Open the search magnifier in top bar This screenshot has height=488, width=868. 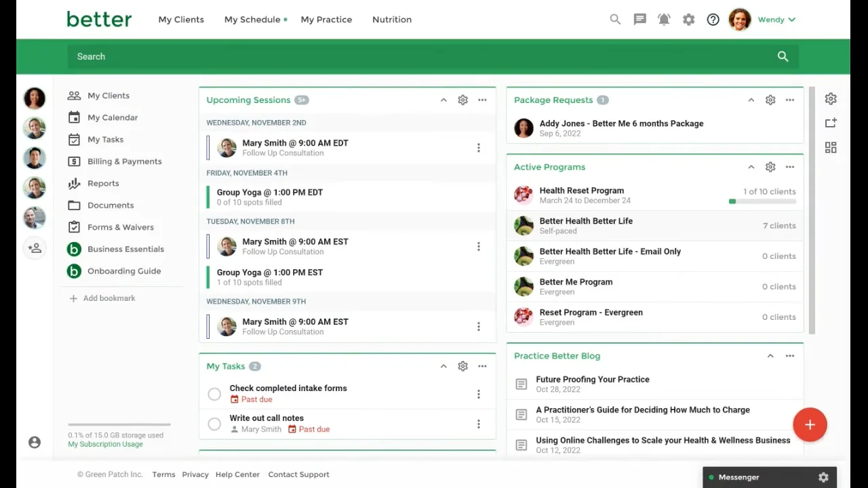(615, 20)
